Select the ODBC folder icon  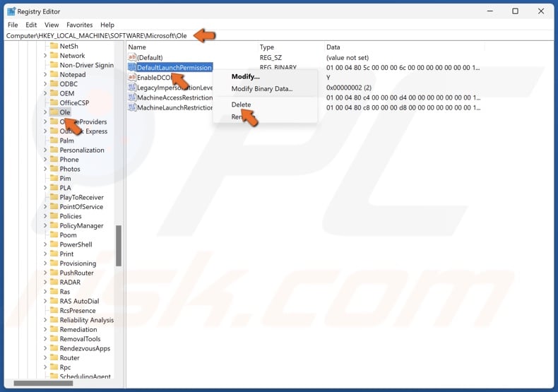(54, 83)
